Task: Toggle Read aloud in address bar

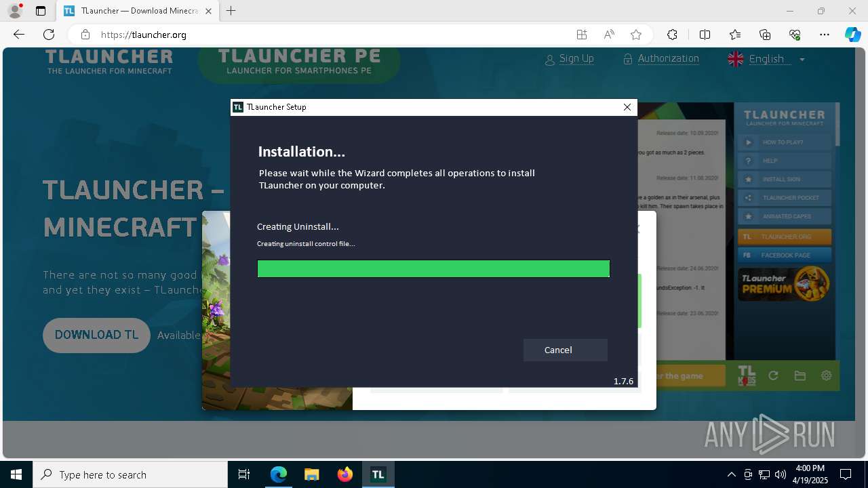Action: coord(609,35)
